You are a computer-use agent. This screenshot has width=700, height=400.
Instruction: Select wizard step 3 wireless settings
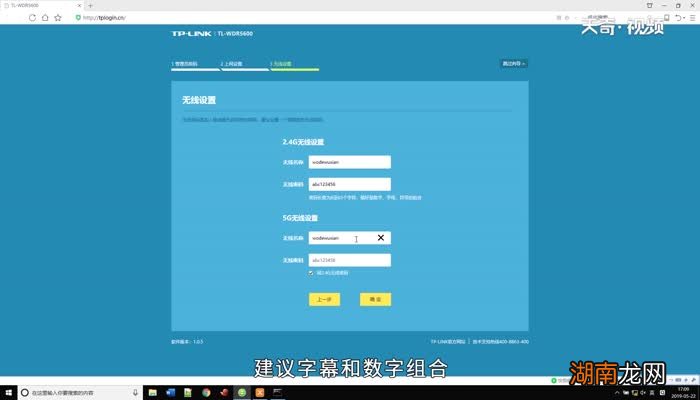pyautogui.click(x=294, y=65)
